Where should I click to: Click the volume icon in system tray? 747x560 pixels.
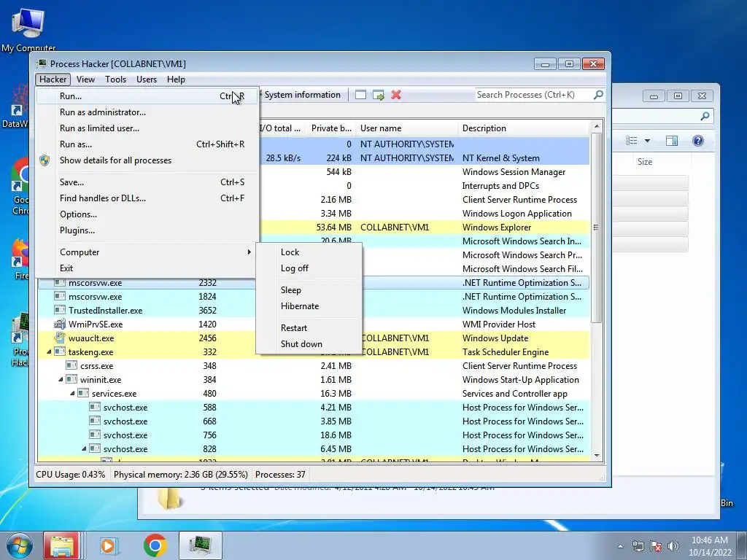coord(673,546)
